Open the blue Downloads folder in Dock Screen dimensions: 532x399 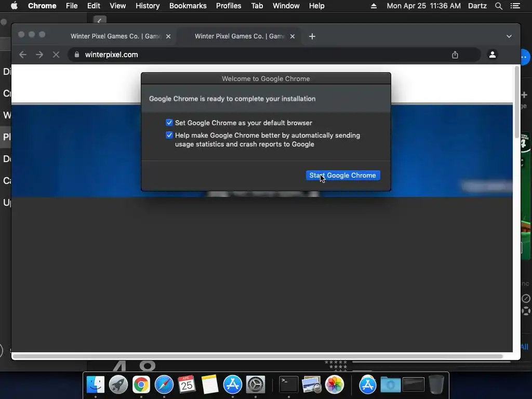(391, 385)
